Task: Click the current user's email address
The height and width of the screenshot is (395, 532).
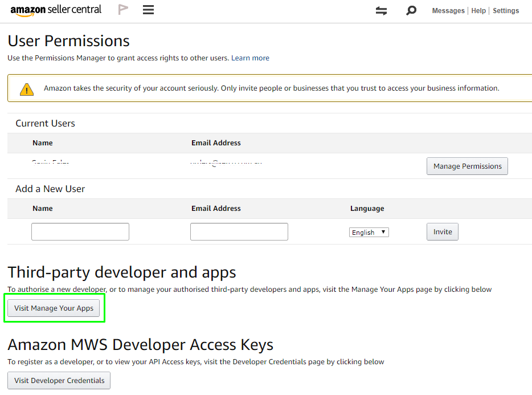Action: (226, 162)
